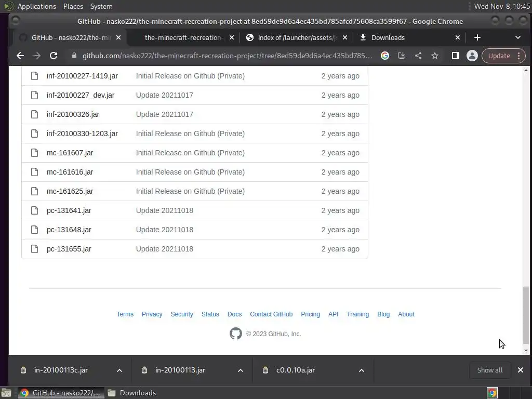Open the Terms footer link
This screenshot has width=532, height=399.
(125, 314)
